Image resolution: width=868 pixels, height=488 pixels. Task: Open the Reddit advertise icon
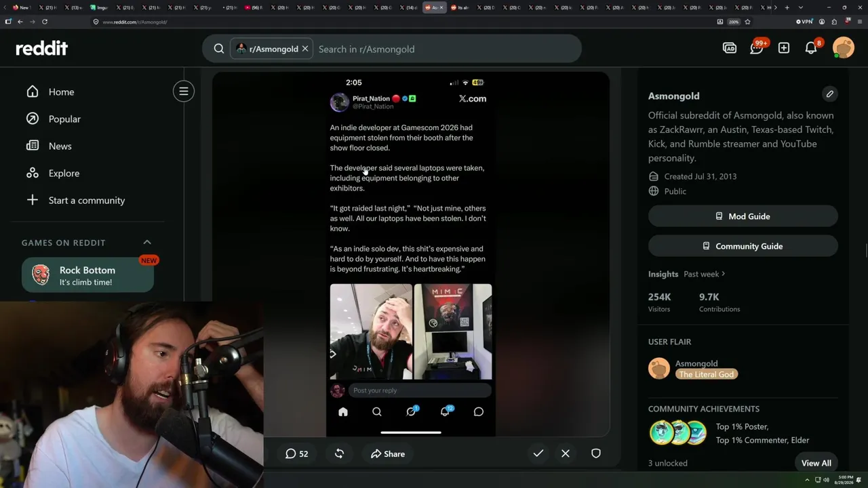pyautogui.click(x=730, y=48)
